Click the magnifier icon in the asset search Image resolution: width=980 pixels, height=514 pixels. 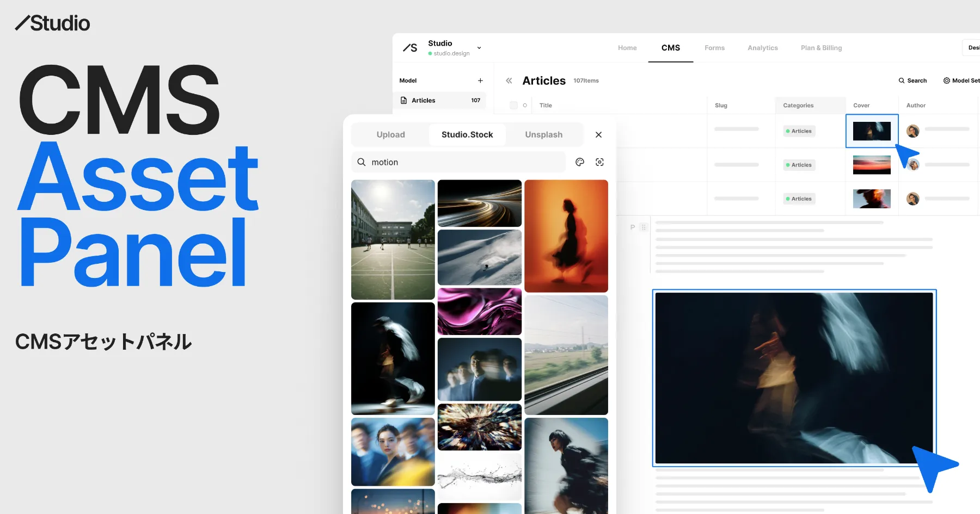[362, 162]
